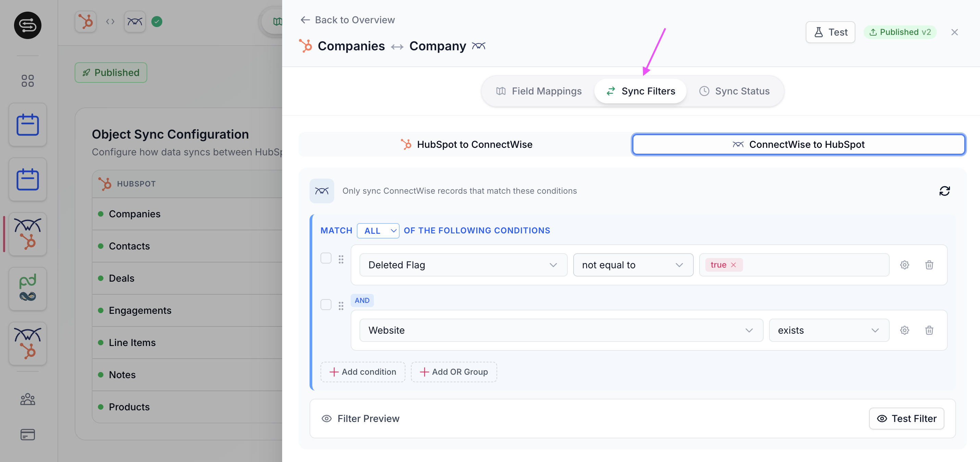Image resolution: width=980 pixels, height=462 pixels.
Task: Tick the Deleted Flag condition checkbox
Action: [x=326, y=258]
